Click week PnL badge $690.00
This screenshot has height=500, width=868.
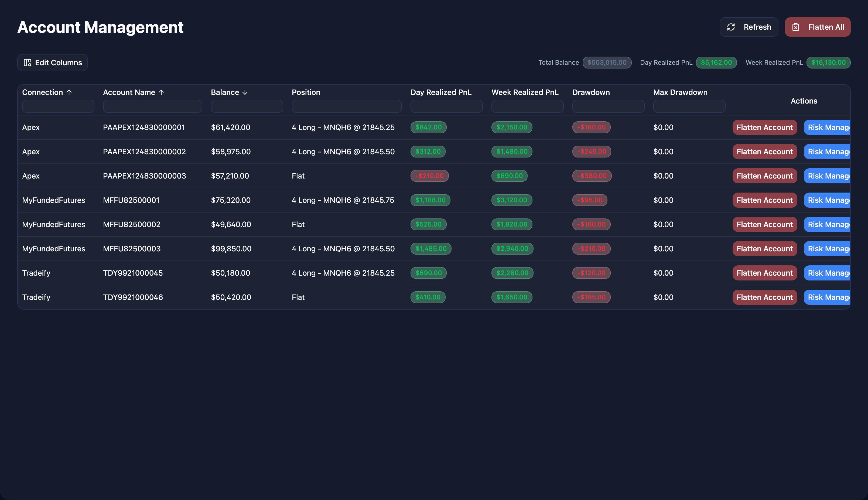510,176
